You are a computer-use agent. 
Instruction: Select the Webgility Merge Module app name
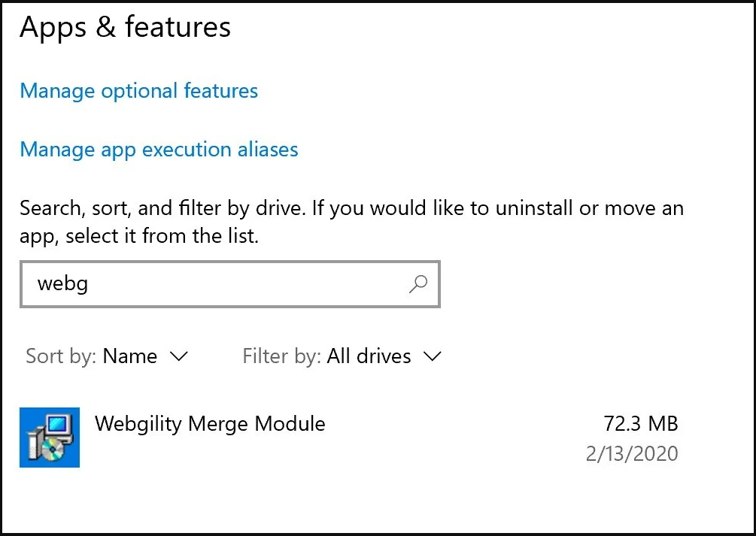coord(210,423)
